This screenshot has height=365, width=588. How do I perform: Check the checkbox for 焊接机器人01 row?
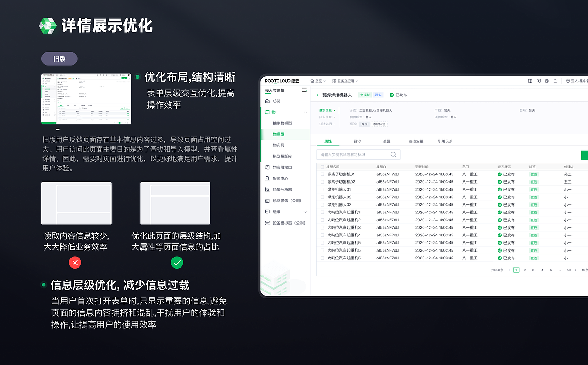[x=322, y=189]
